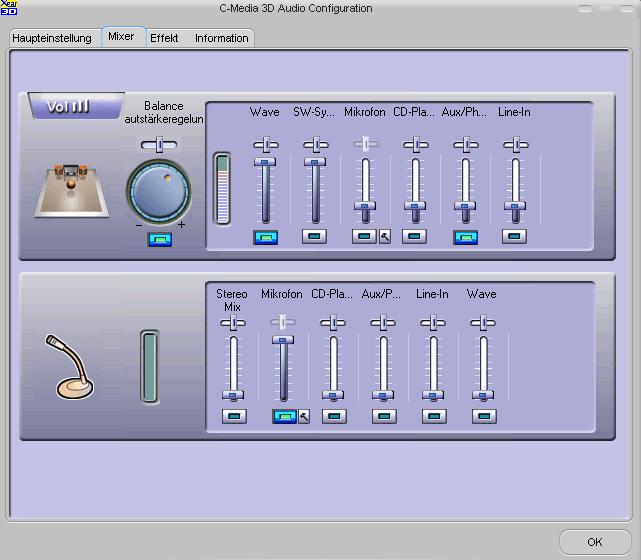Click playback CD-Player balance slider
The width and height of the screenshot is (641, 560).
pos(416,145)
